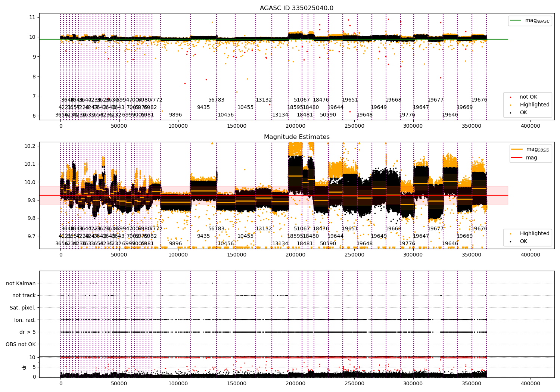Click obsid label 19677 in Magnitude Estimates plot
The image size is (560, 392).
(436, 229)
